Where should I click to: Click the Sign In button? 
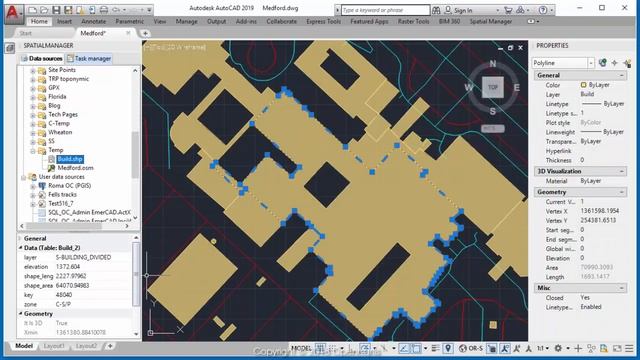458,10
